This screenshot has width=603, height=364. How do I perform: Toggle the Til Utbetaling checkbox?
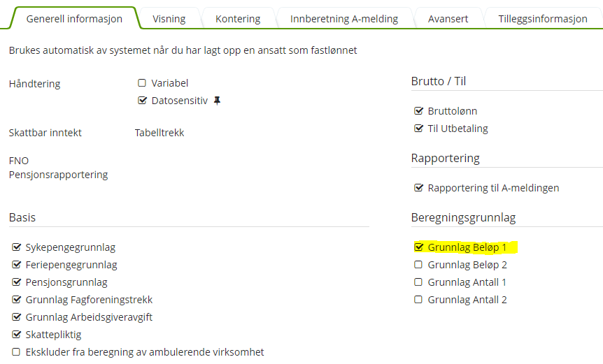coord(418,129)
